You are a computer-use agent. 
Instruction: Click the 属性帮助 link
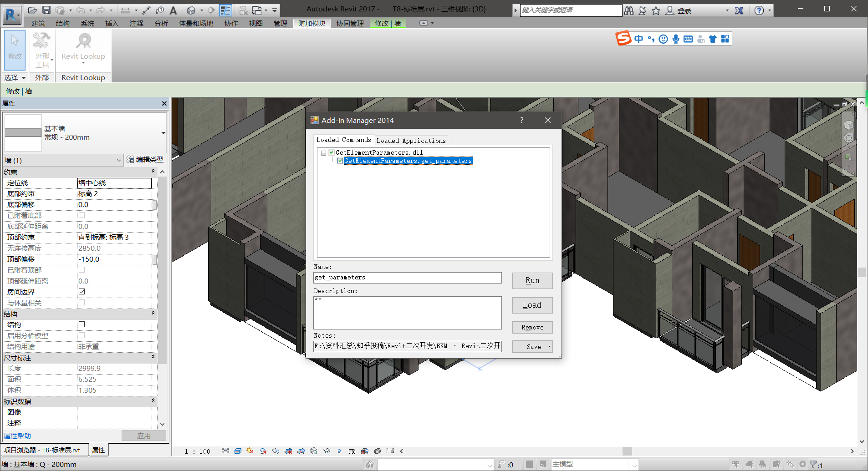[x=17, y=436]
